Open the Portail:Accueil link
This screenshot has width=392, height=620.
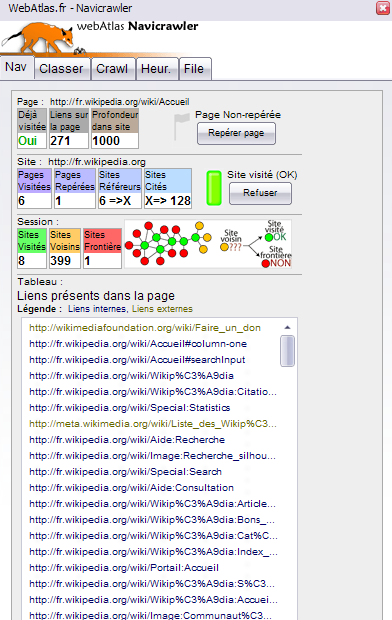(x=124, y=567)
